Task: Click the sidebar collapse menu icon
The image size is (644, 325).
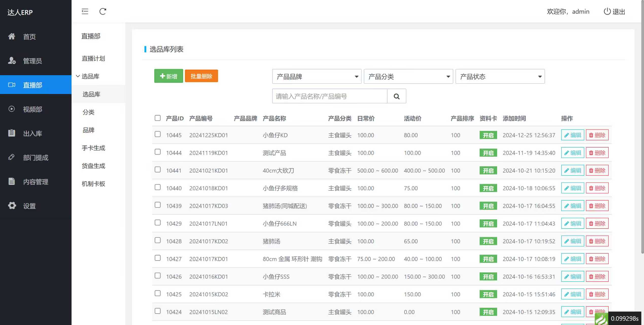Action: 85,11
